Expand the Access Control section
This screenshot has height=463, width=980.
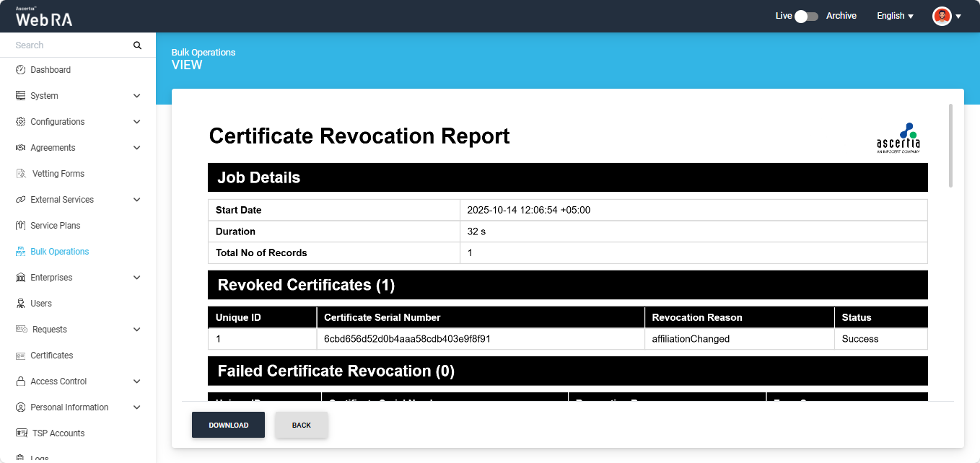pos(137,382)
